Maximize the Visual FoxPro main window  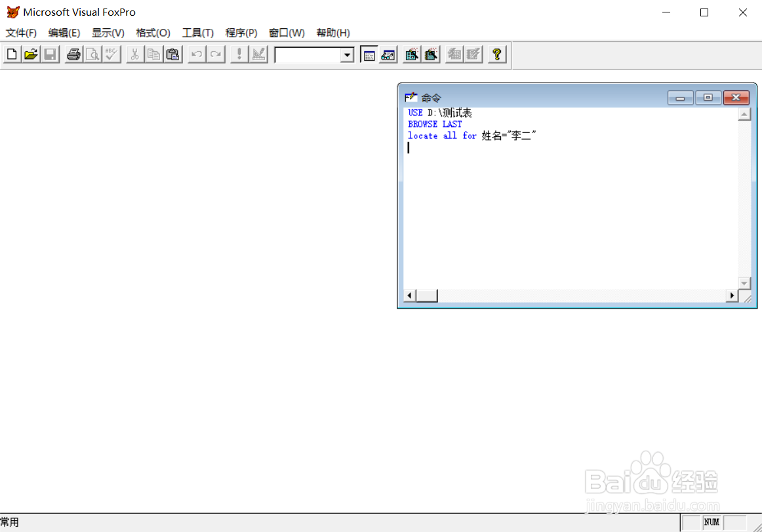click(704, 12)
